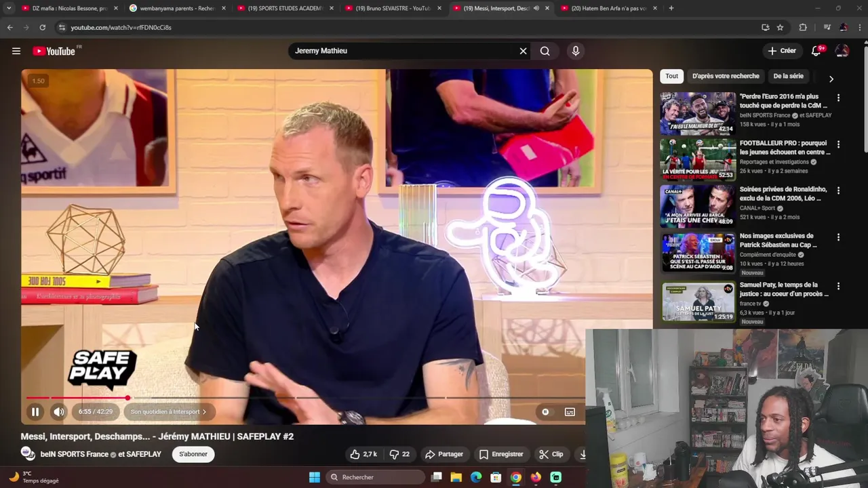This screenshot has width=868, height=488.
Task: Open options for 'Samuel Paty' video
Action: 838,286
